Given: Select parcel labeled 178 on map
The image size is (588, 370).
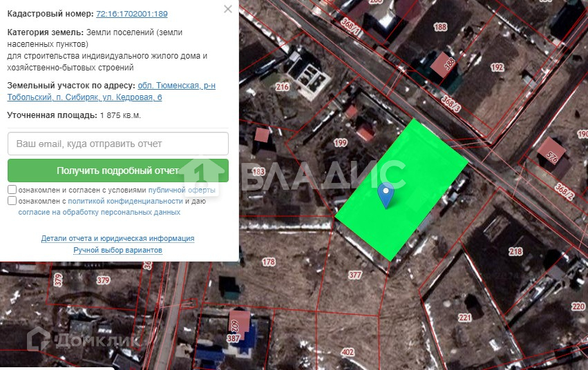Looking at the screenshot, I should tap(269, 262).
